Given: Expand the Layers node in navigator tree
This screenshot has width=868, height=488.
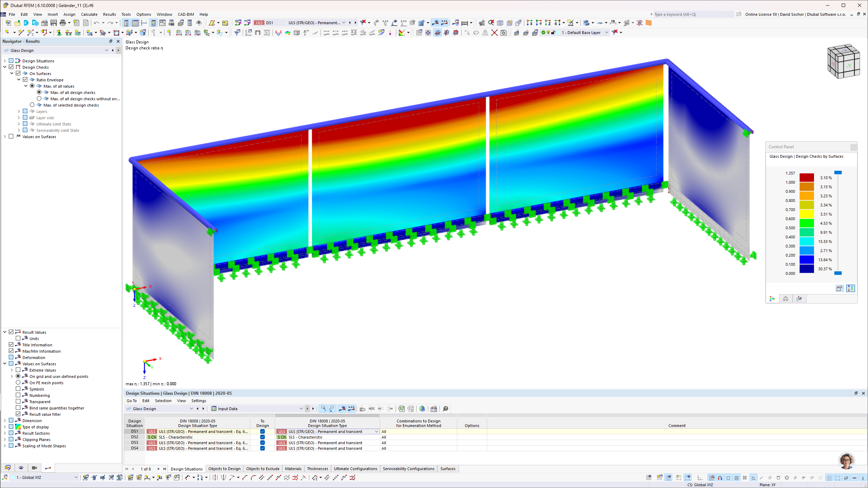Looking at the screenshot, I should point(19,111).
